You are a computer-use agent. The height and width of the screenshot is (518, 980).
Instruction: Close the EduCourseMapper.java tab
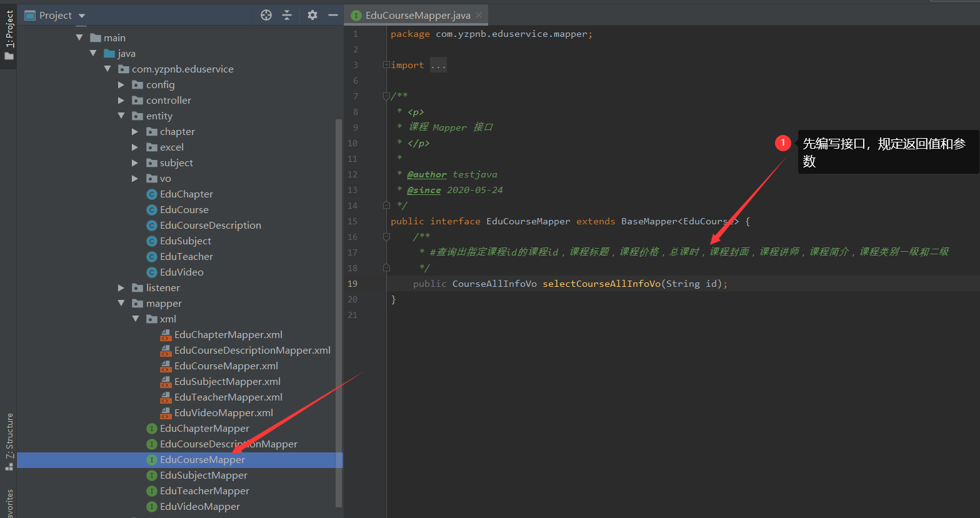479,15
